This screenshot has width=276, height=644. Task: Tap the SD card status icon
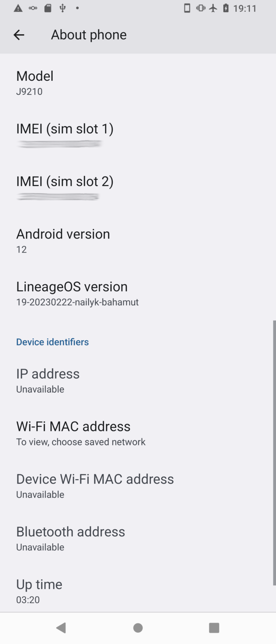[48, 8]
